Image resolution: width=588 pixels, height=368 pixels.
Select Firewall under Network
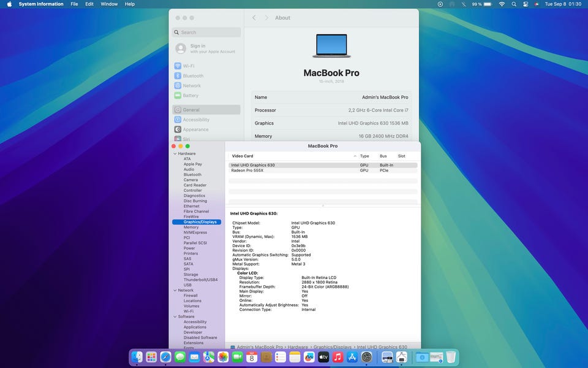click(x=190, y=296)
